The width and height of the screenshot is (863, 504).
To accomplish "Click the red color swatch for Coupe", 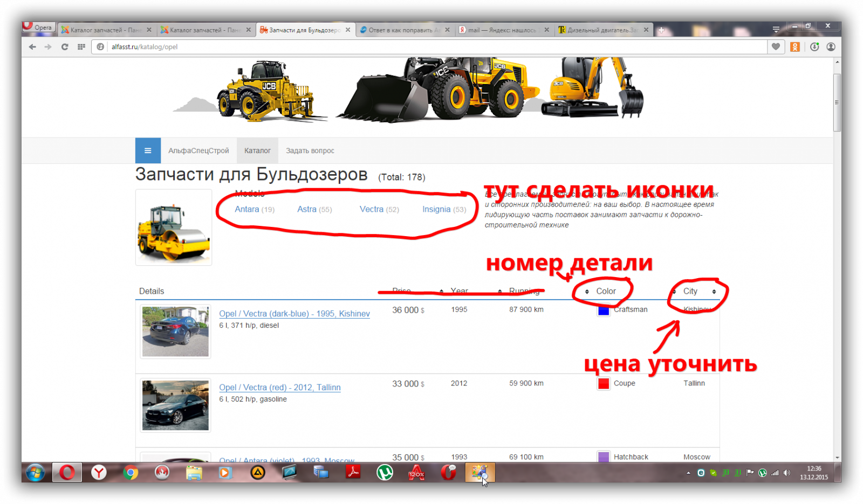I will click(604, 384).
